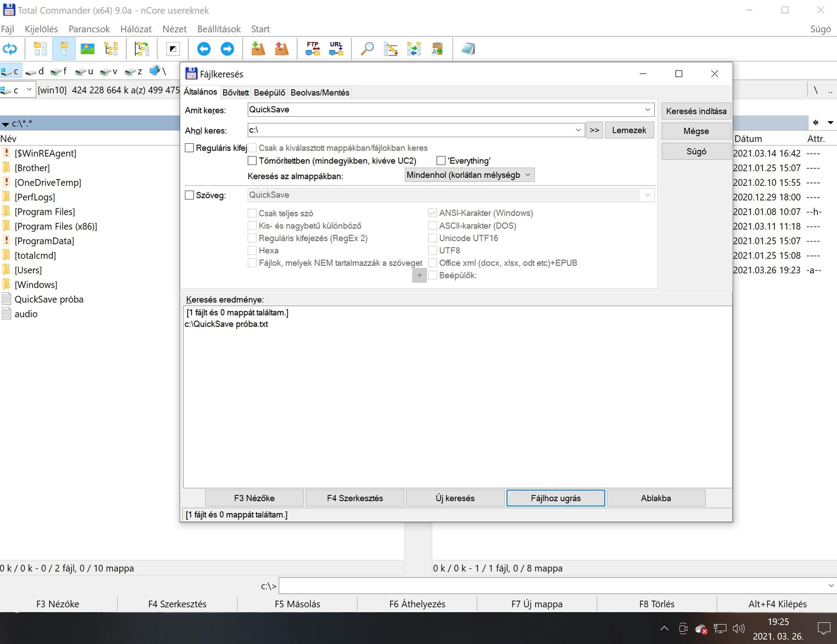
Task: Select the full details view icon
Action: [x=64, y=49]
